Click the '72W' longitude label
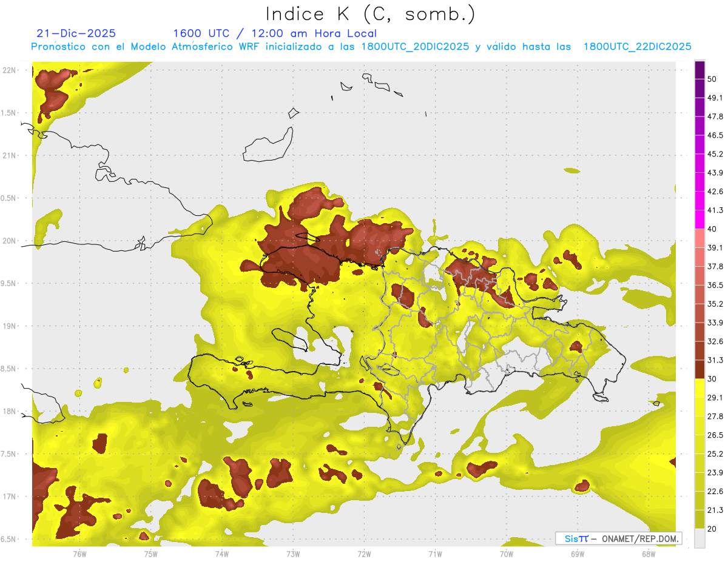Image resolution: width=728 pixels, height=562 pixels. click(x=364, y=554)
